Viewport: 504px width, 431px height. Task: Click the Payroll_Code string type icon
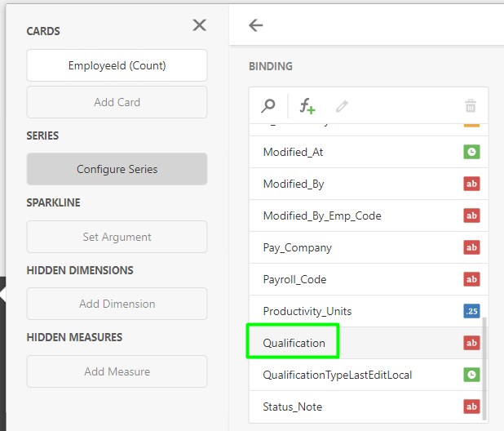[471, 279]
